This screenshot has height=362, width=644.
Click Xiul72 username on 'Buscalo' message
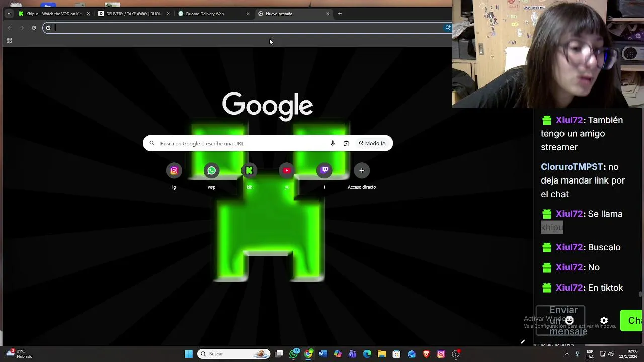pos(569,247)
